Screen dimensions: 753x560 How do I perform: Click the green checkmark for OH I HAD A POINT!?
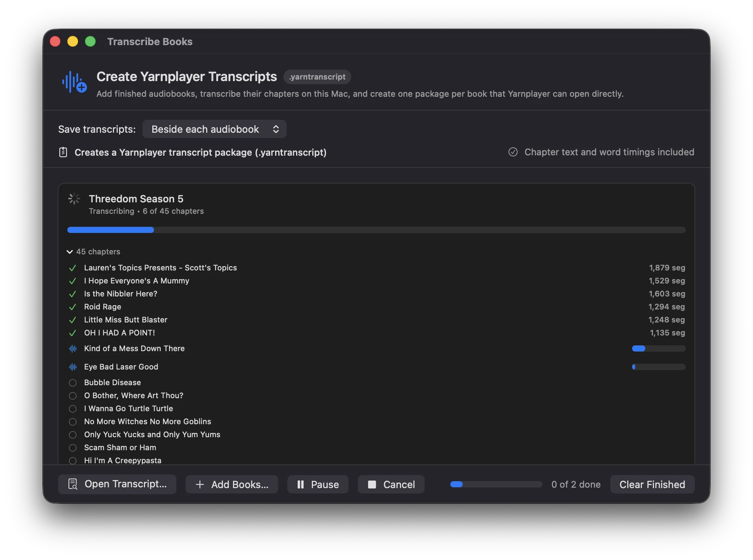pyautogui.click(x=72, y=333)
